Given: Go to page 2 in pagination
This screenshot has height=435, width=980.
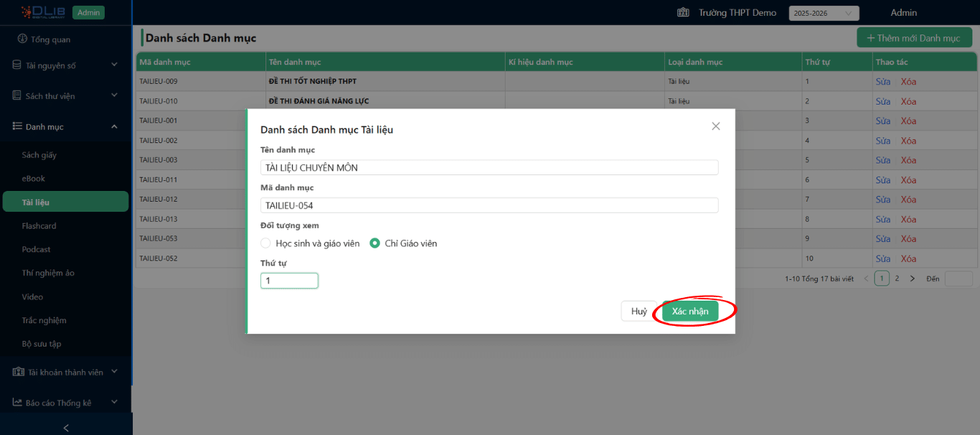Looking at the screenshot, I should [x=897, y=279].
